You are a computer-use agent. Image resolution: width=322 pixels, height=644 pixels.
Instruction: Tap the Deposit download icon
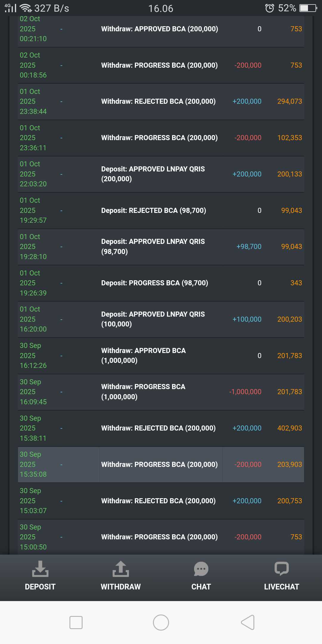pos(40,569)
